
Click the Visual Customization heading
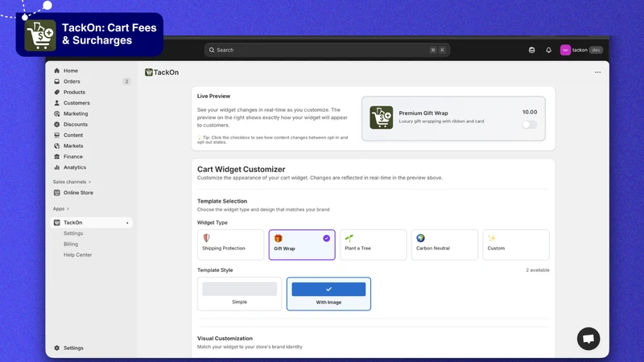225,338
